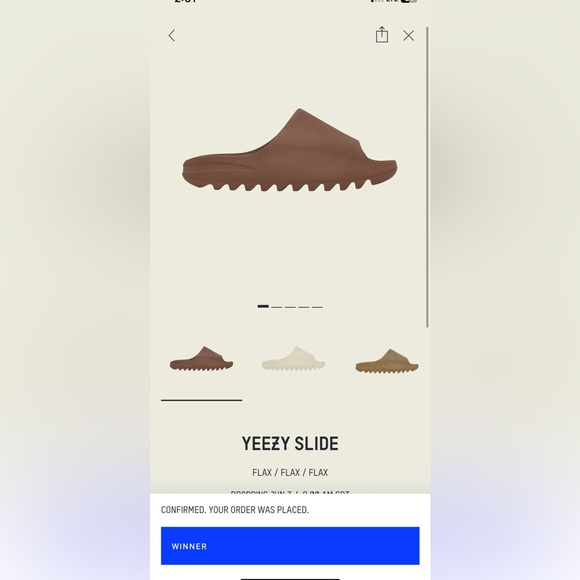Image resolution: width=580 pixels, height=580 pixels.
Task: Open the share sheet icon
Action: click(382, 35)
